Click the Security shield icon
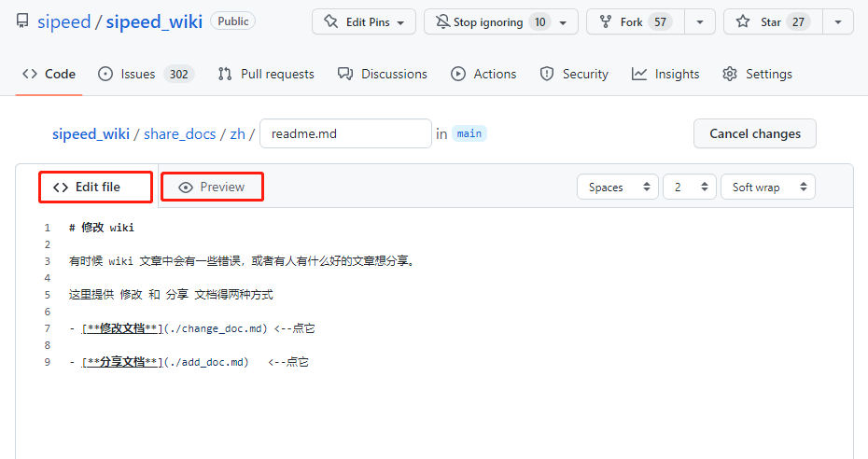 pyautogui.click(x=547, y=74)
